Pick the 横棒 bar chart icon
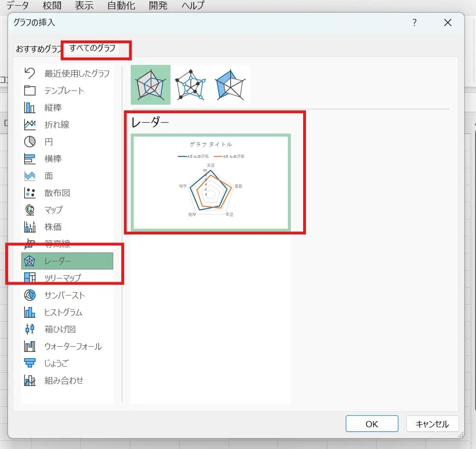 pyautogui.click(x=30, y=159)
